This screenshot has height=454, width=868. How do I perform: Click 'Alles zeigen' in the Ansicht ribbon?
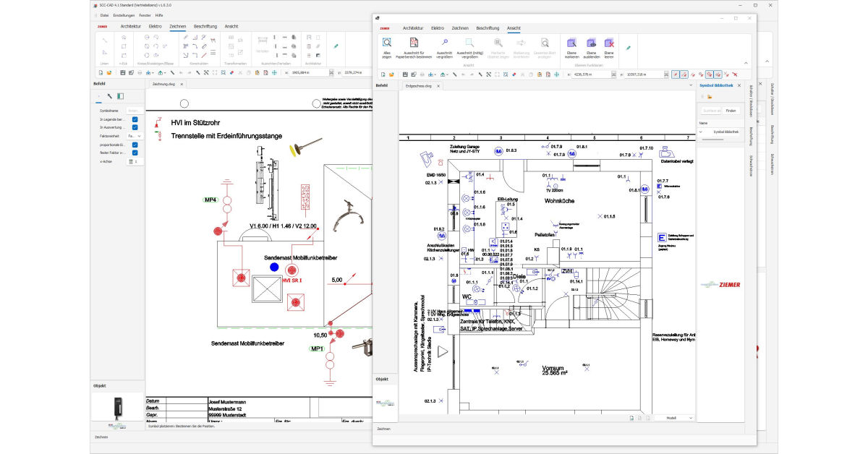387,47
